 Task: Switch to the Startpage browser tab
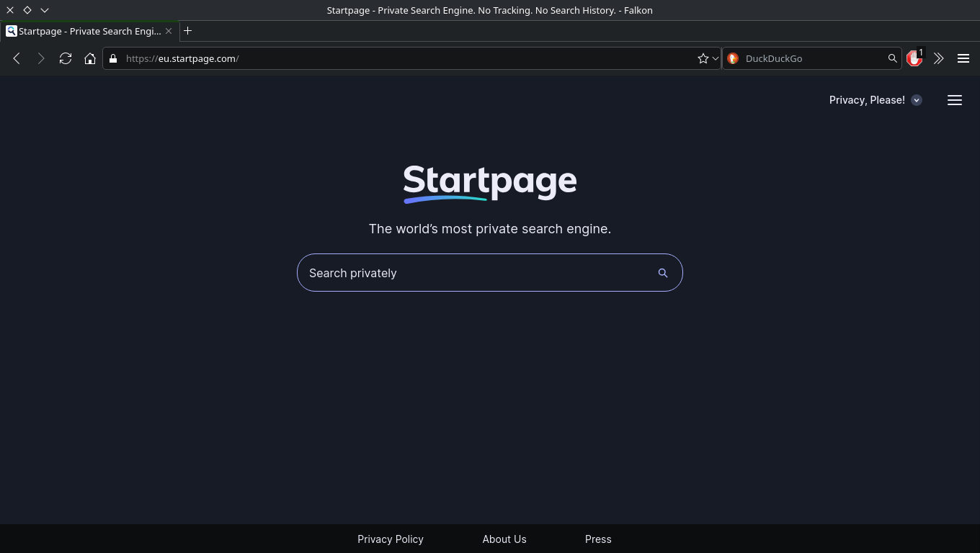86,31
